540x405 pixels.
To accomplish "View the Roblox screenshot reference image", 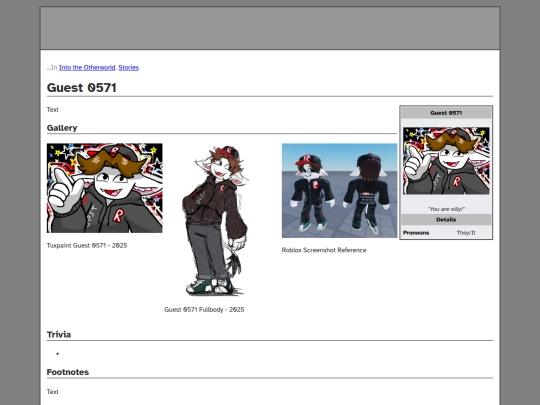I will coord(339,190).
